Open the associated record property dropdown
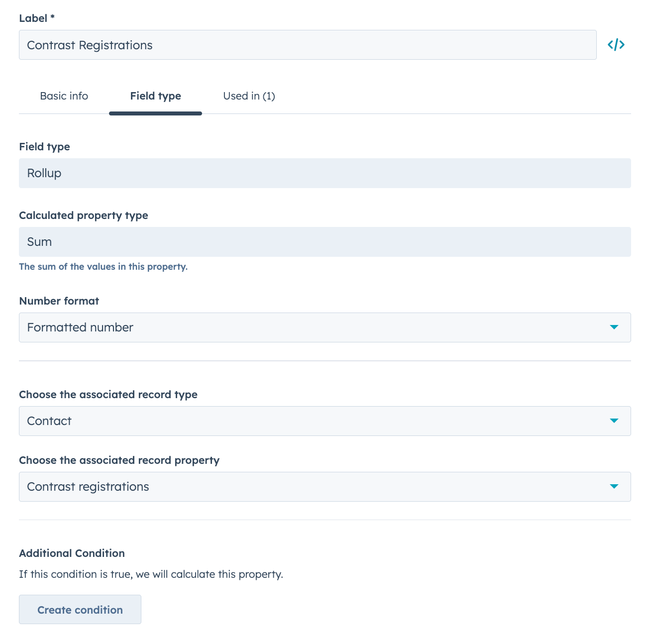 click(x=614, y=487)
